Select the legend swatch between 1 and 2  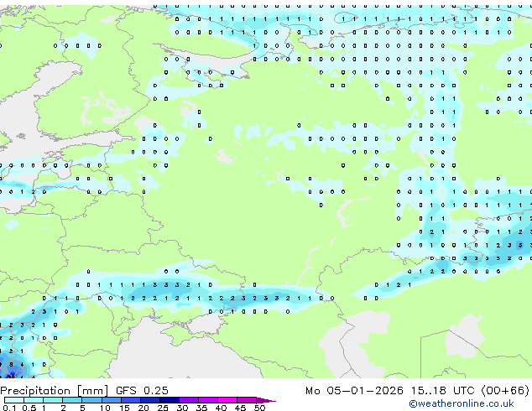click(53, 400)
